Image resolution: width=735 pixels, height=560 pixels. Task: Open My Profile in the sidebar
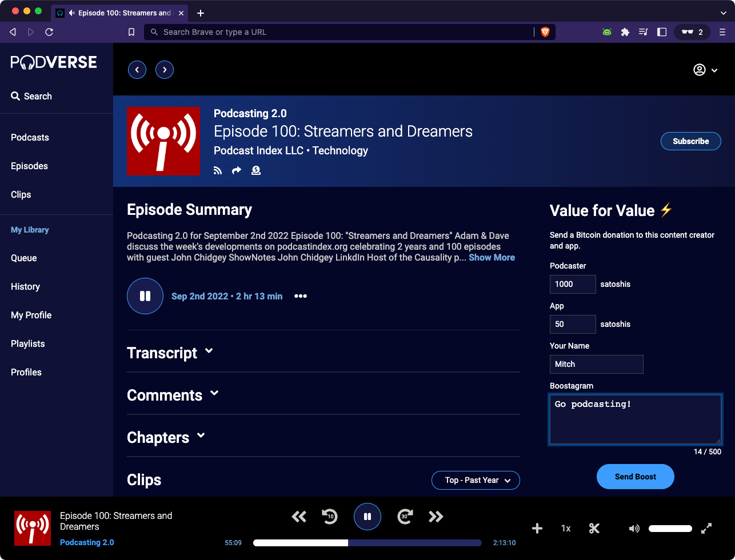tap(31, 315)
